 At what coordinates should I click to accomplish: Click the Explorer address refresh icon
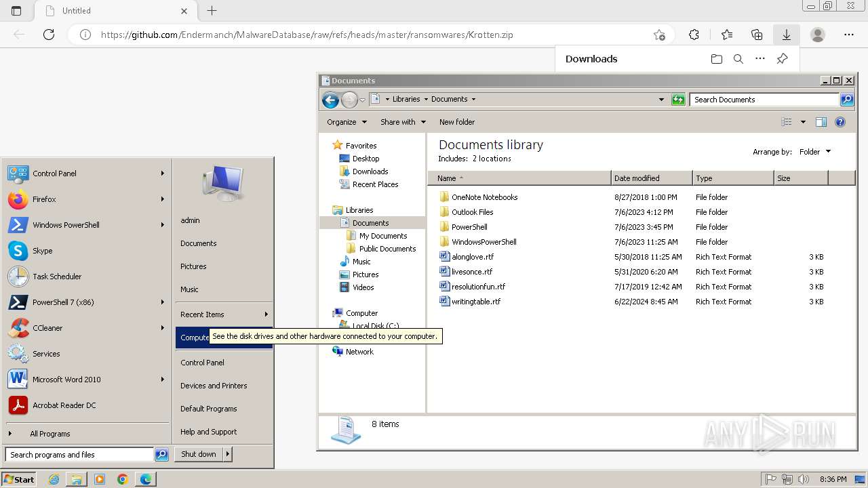point(678,100)
